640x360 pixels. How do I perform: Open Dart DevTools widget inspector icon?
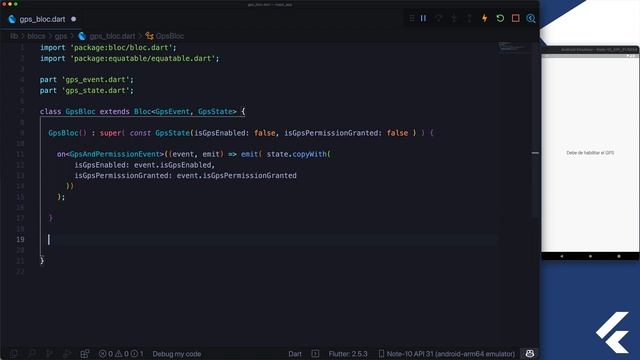[531, 18]
